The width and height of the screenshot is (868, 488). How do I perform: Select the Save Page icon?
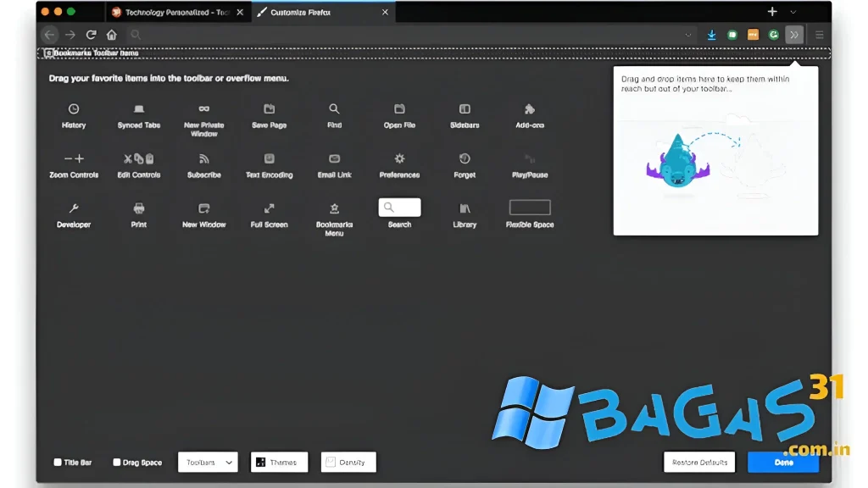coord(270,109)
